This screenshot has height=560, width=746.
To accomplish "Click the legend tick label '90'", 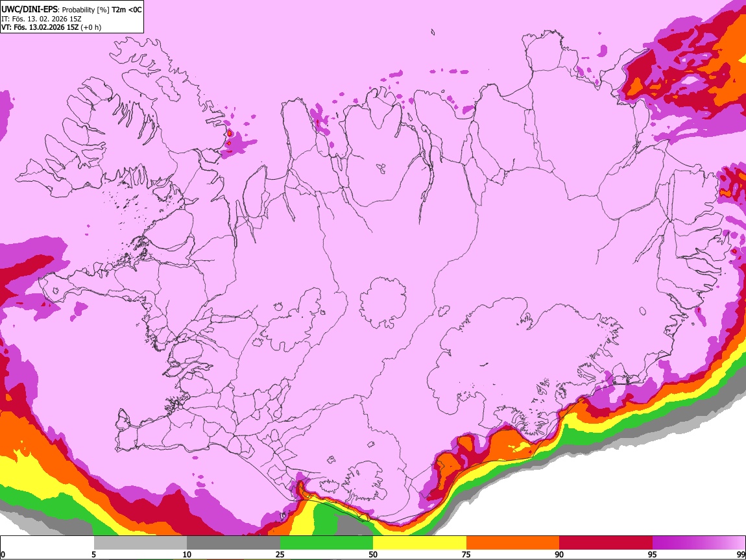I will click(x=559, y=554).
